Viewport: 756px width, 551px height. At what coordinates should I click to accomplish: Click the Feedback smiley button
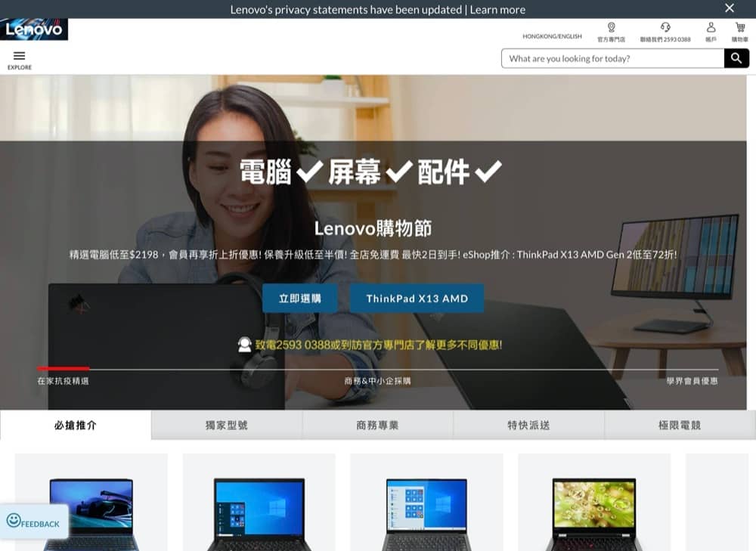pos(34,522)
